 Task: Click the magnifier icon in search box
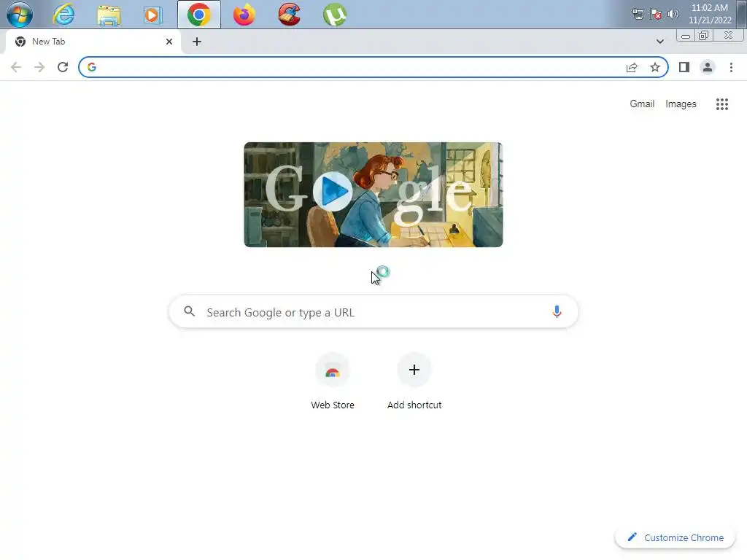189,311
